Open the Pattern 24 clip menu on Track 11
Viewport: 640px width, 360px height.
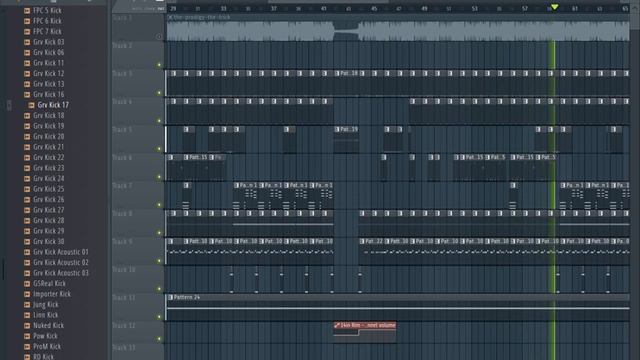[171, 298]
